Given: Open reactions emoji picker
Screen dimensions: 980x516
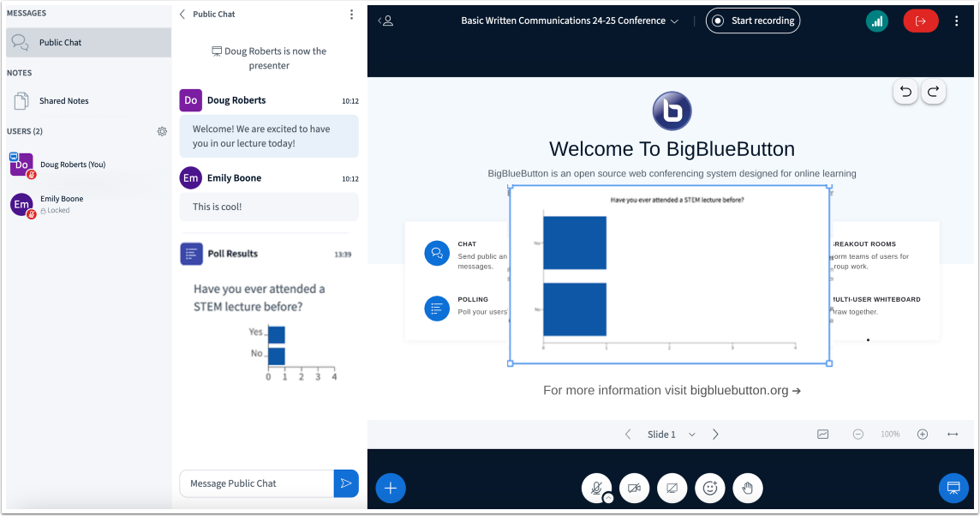Looking at the screenshot, I should point(710,488).
